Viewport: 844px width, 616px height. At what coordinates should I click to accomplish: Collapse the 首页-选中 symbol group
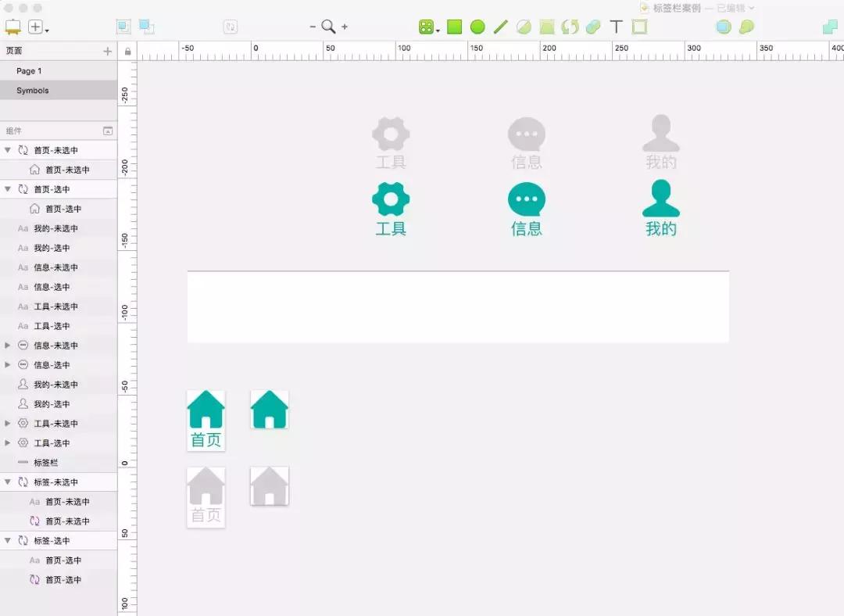click(x=6, y=188)
